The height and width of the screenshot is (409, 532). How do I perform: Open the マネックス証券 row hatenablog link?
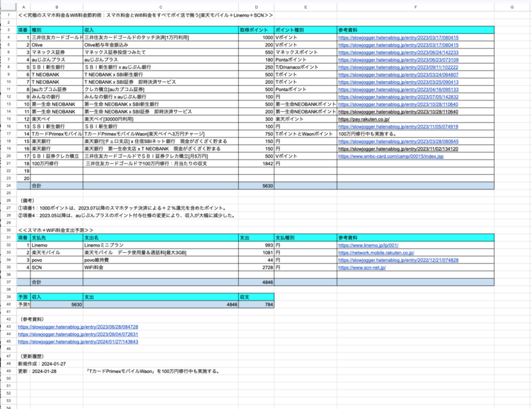tap(398, 53)
